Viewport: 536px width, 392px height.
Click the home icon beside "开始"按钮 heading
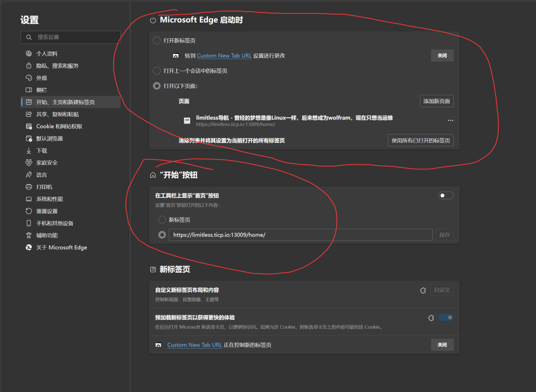pos(153,175)
